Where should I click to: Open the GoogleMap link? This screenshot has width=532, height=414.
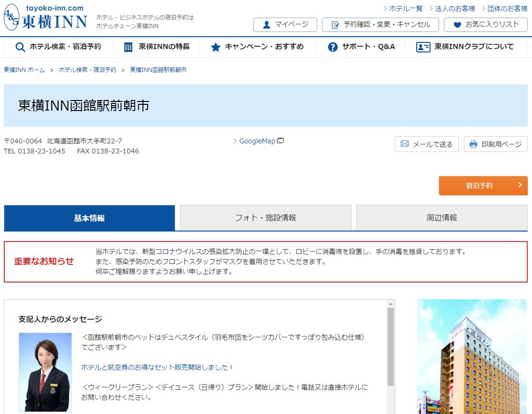coord(257,141)
